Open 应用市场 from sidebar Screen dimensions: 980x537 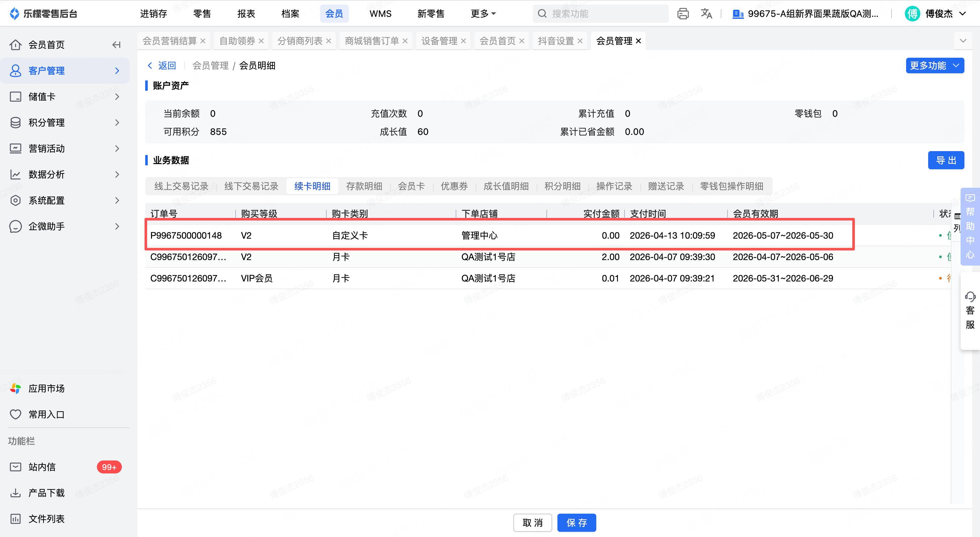pos(46,388)
